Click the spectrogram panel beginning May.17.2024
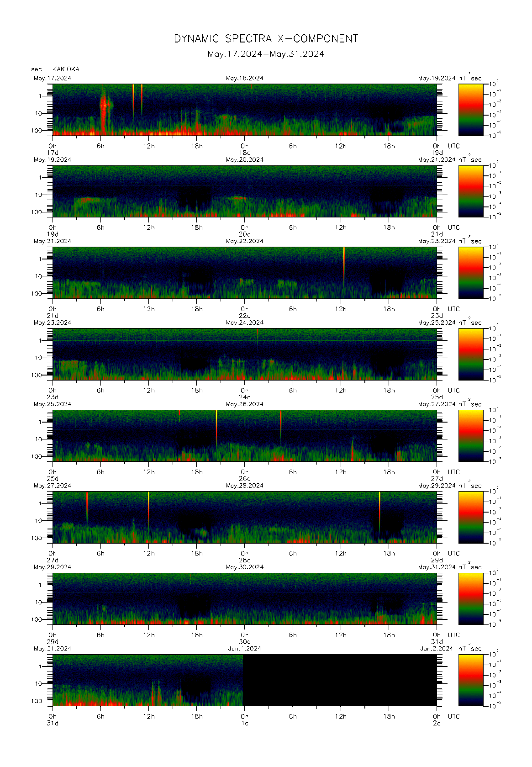The height and width of the screenshot is (767, 532). (x=245, y=110)
